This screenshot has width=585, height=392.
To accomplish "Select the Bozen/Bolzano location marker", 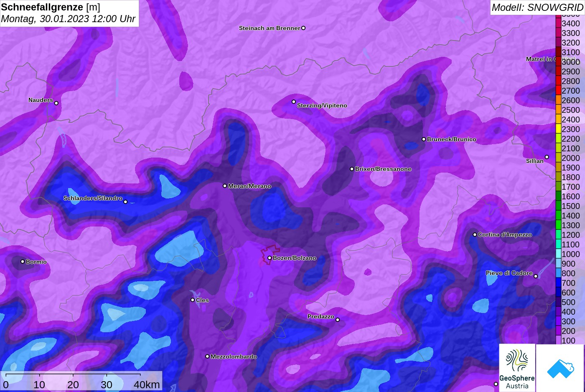I will click(270, 258).
